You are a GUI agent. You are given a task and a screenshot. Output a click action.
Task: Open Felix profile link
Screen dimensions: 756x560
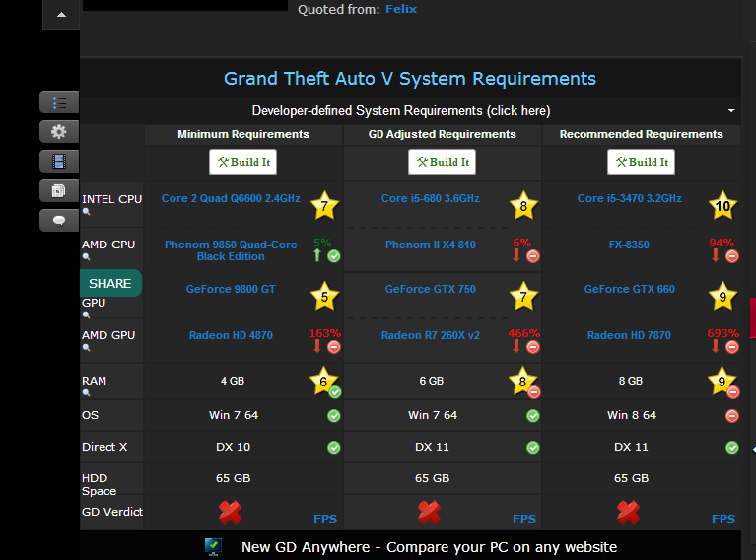click(401, 9)
